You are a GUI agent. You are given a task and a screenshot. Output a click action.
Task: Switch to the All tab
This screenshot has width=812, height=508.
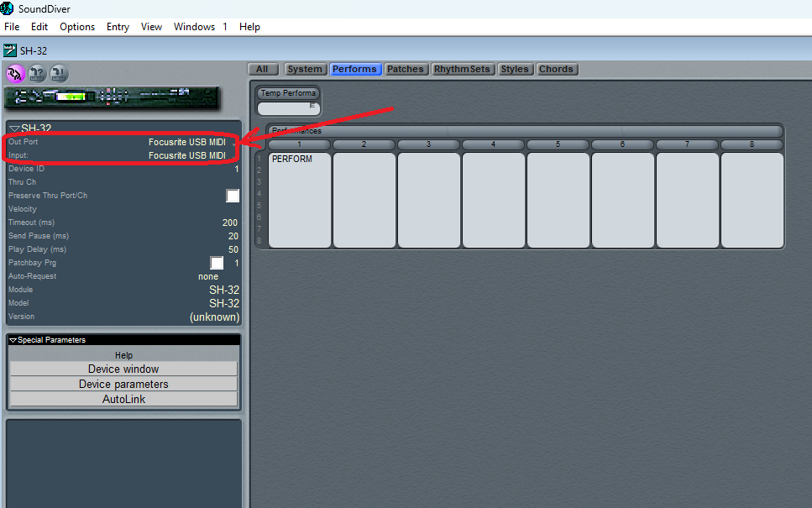point(263,69)
